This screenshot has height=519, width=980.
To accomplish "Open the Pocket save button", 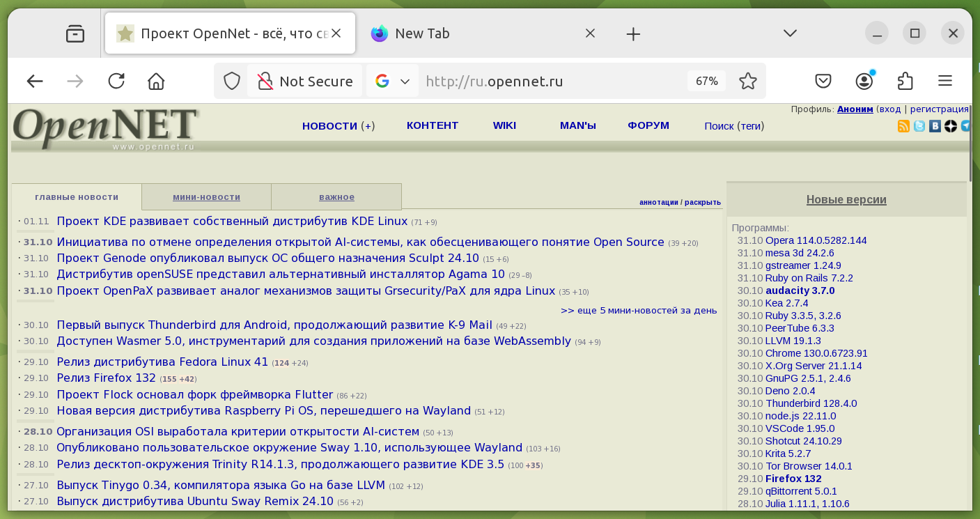I will coord(823,82).
